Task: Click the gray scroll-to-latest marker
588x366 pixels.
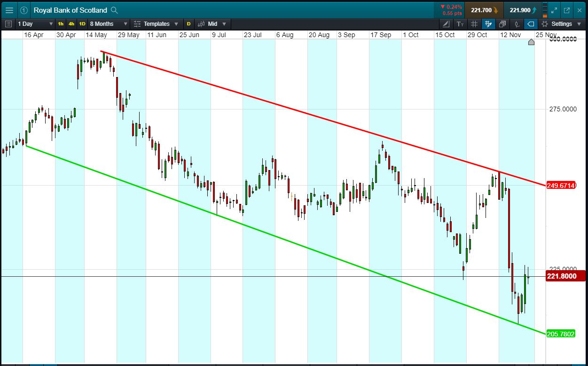Action: (x=531, y=42)
